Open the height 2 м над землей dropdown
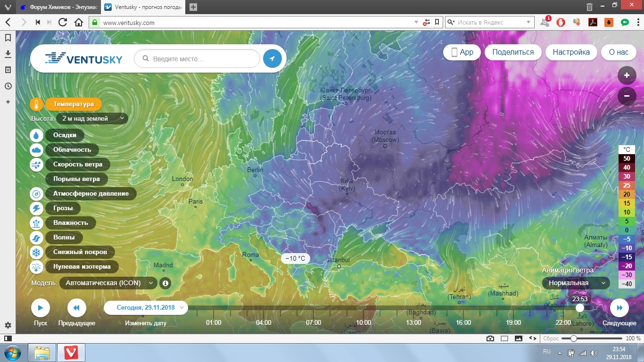Viewport: 644px width, 362px height. [x=92, y=119]
